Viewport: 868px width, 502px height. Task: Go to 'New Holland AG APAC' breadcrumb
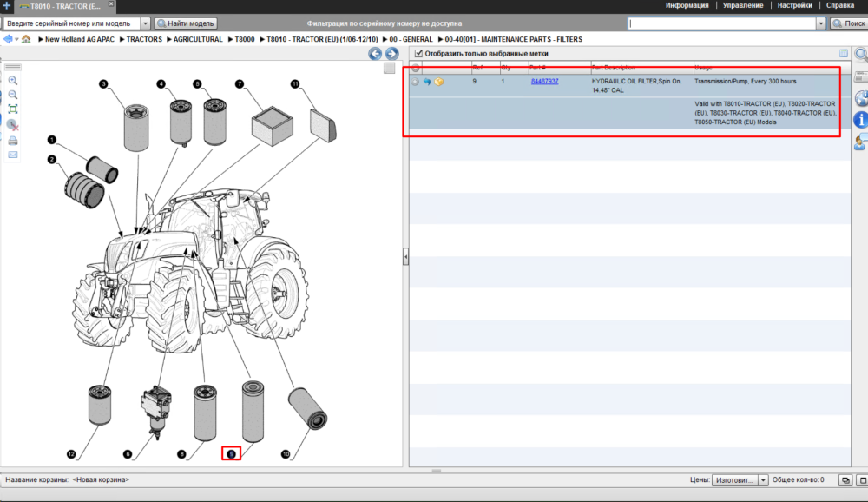click(x=80, y=39)
